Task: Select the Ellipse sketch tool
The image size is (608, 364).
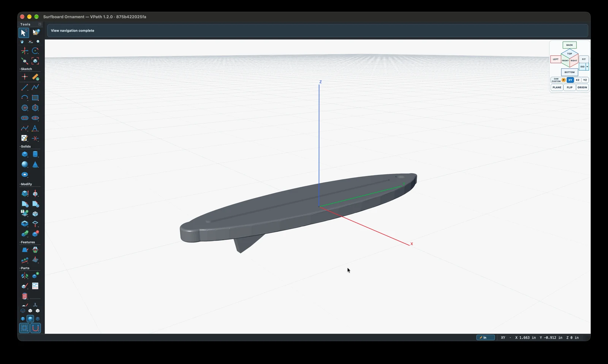Action: click(x=35, y=118)
